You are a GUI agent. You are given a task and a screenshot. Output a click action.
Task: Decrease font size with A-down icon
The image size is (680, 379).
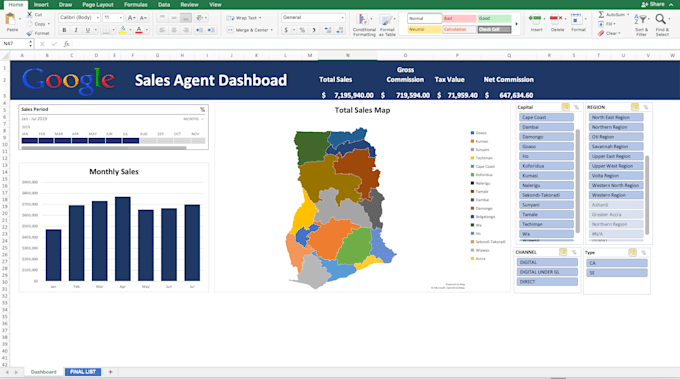click(143, 18)
